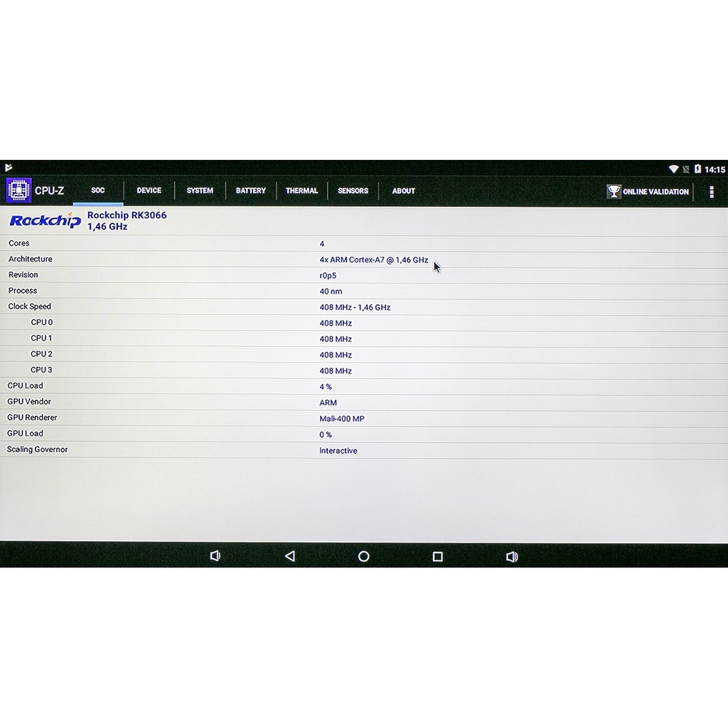Click the Wi-Fi status icon
Image resolution: width=728 pixels, height=728 pixels.
pos(673,169)
